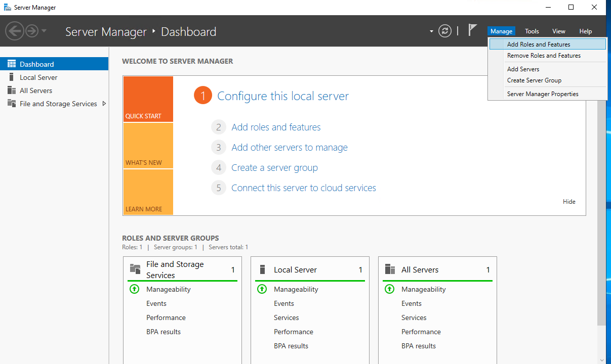
Task: Click File and Storage Services sidebar icon
Action: click(x=12, y=104)
